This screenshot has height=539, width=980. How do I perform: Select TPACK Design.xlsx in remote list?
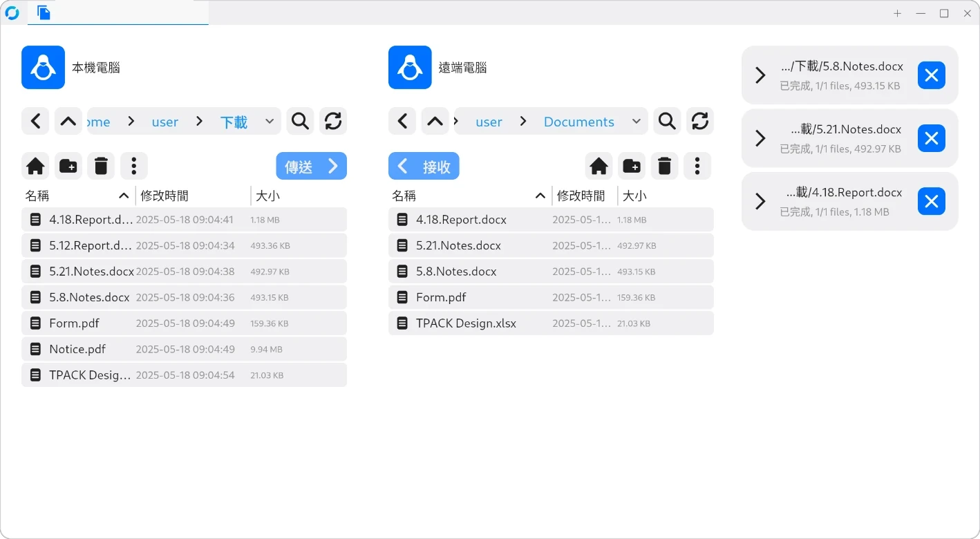coord(466,323)
